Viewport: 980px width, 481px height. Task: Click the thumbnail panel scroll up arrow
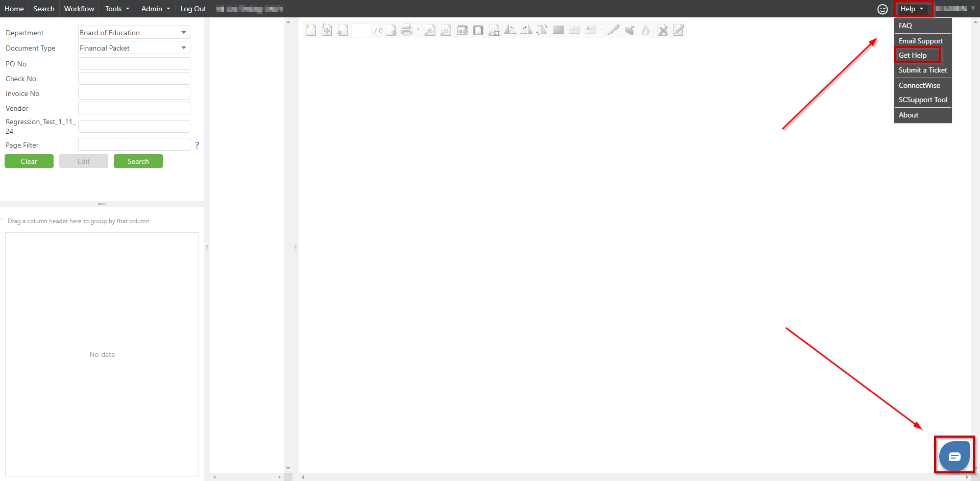(288, 22)
